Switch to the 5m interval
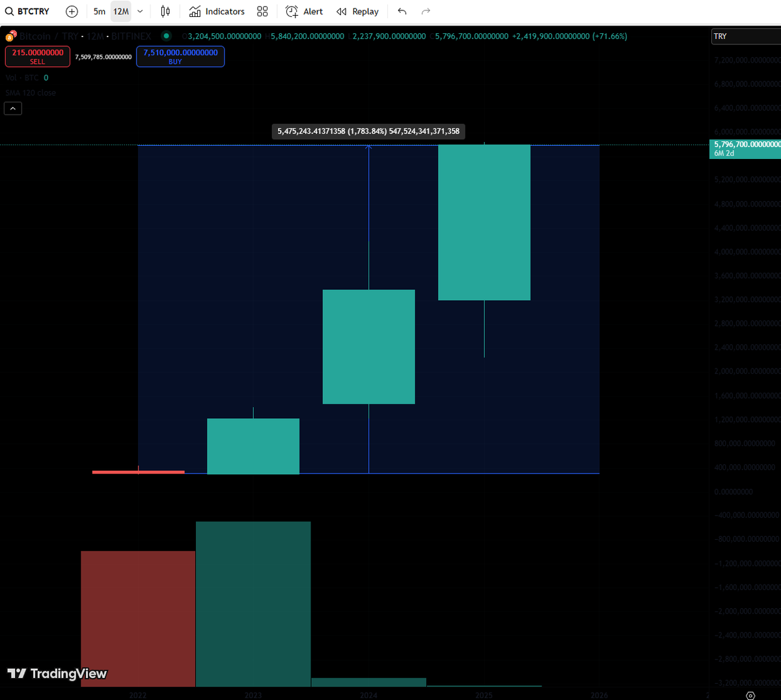Image resolution: width=781 pixels, height=700 pixels. pos(100,12)
